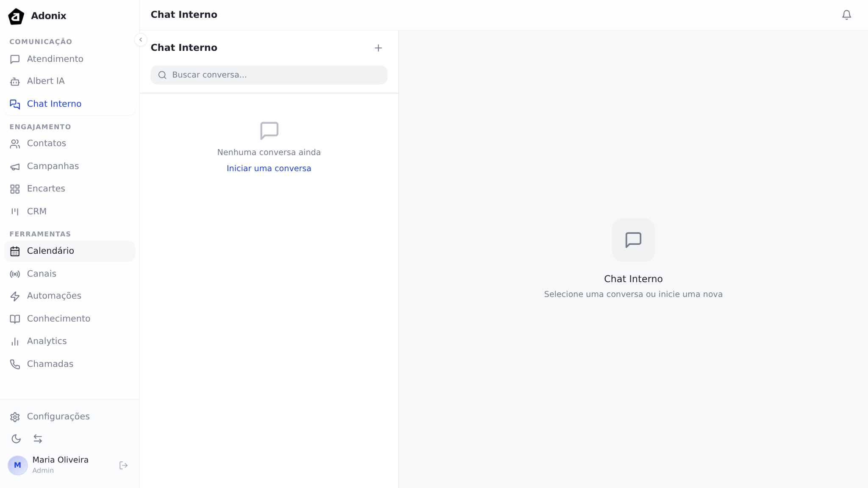868x488 pixels.
Task: Toggle dark mode with the moon icon
Action: pyautogui.click(x=16, y=439)
